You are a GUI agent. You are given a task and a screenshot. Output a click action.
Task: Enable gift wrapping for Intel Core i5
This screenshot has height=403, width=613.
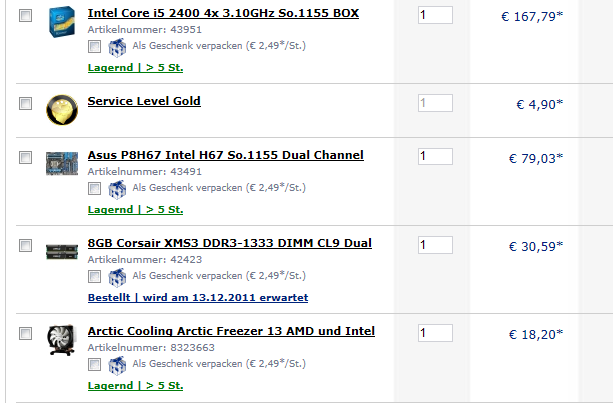click(x=94, y=47)
